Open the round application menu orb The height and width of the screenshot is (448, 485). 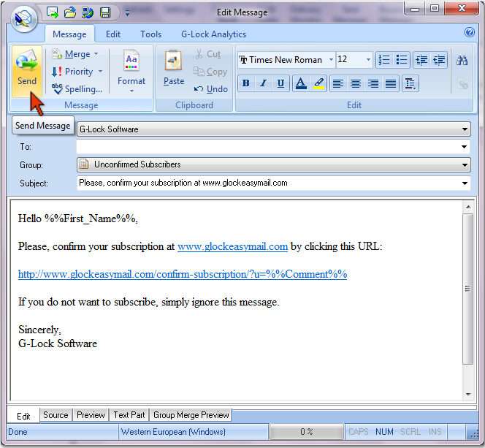click(24, 19)
